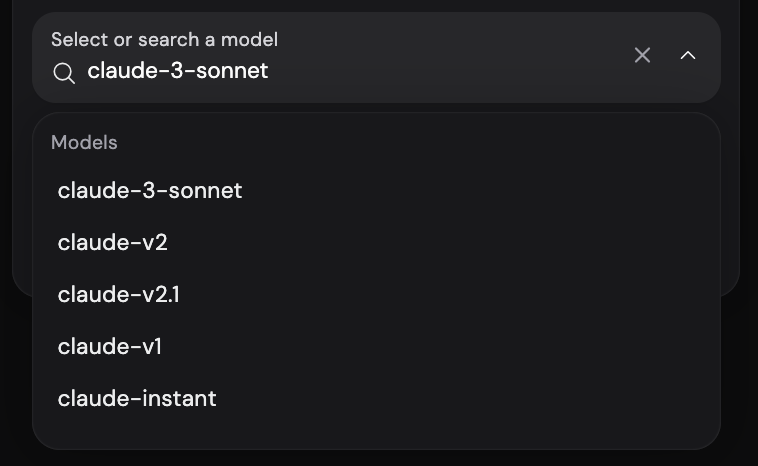Close the open models list via chevron
The width and height of the screenshot is (758, 466).
point(688,55)
